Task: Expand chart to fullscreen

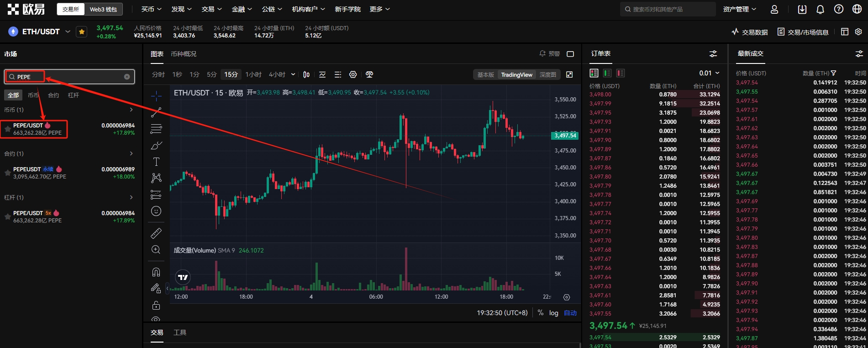Action: [x=569, y=74]
